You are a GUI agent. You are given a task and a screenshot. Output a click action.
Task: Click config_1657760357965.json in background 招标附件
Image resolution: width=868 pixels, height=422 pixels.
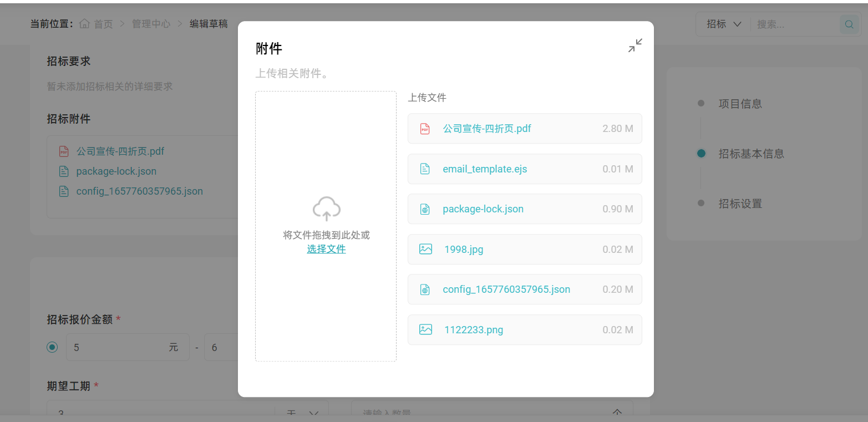pyautogui.click(x=140, y=191)
